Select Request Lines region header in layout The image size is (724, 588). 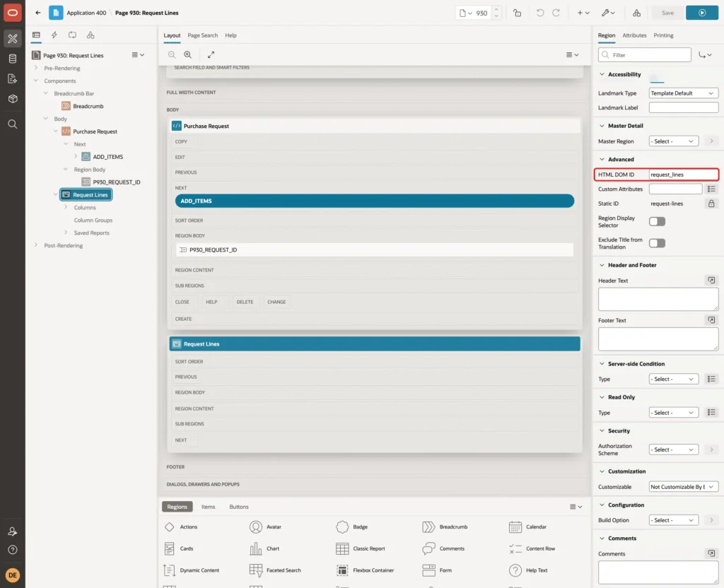pyautogui.click(x=375, y=344)
